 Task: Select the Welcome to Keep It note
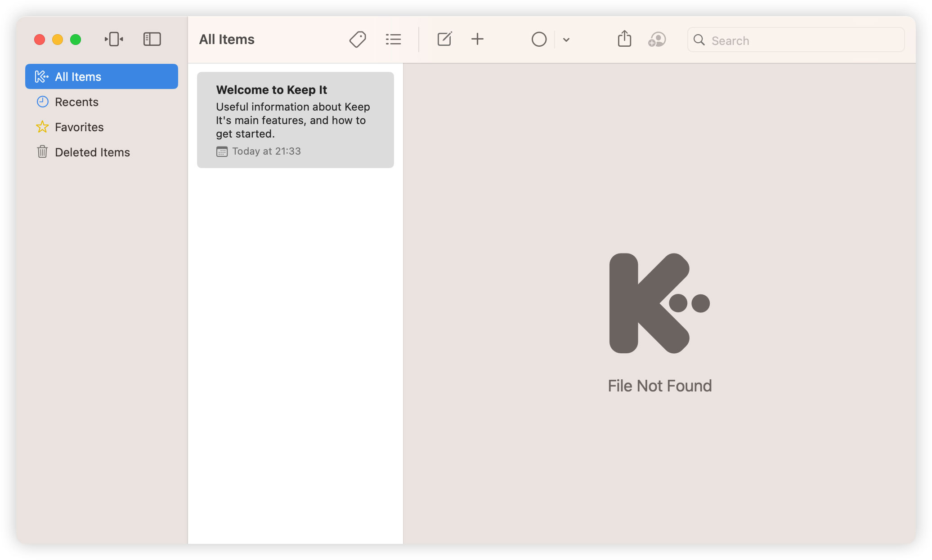click(296, 120)
